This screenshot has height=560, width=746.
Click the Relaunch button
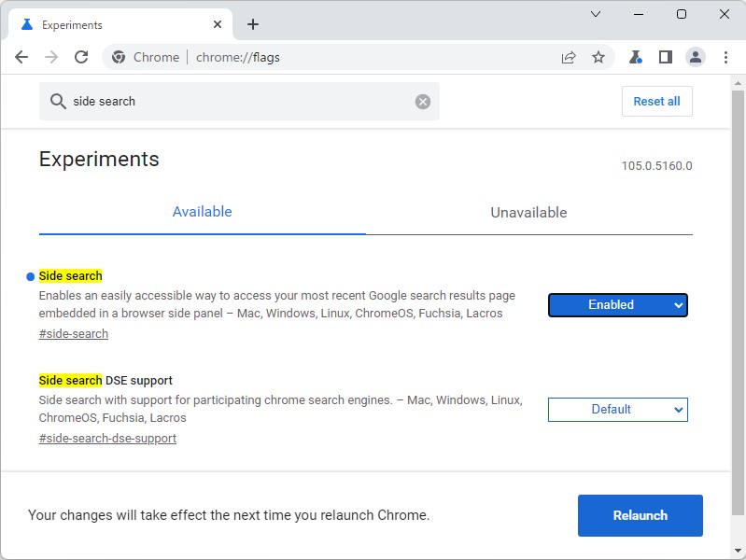[x=640, y=515]
